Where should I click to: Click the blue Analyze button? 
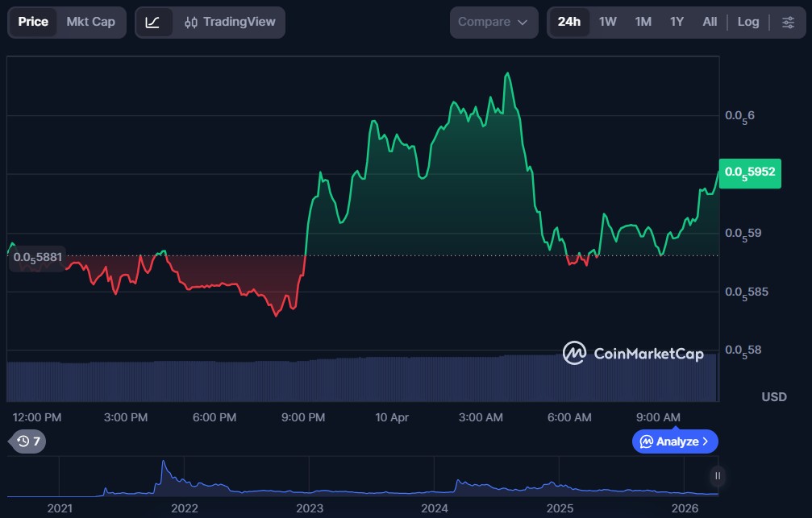[674, 441]
